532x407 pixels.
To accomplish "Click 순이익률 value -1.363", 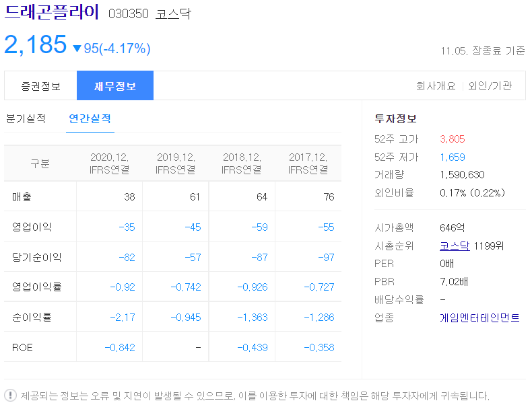I will 253,318.
